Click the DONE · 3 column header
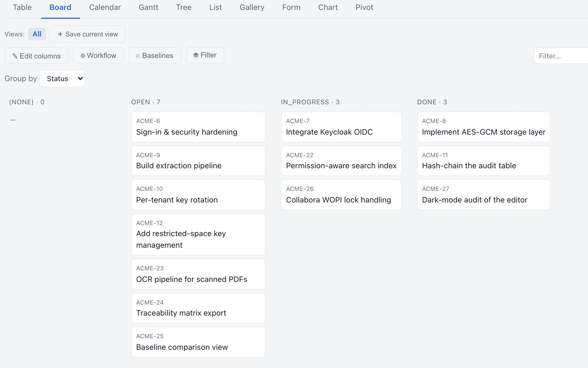588x368 pixels. [432, 102]
